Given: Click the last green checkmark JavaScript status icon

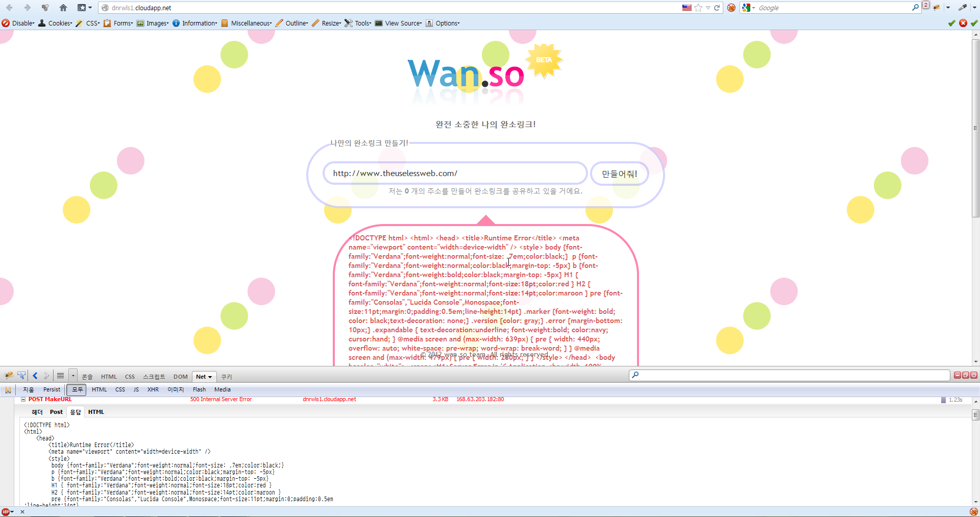Looking at the screenshot, I should pyautogui.click(x=974, y=23).
